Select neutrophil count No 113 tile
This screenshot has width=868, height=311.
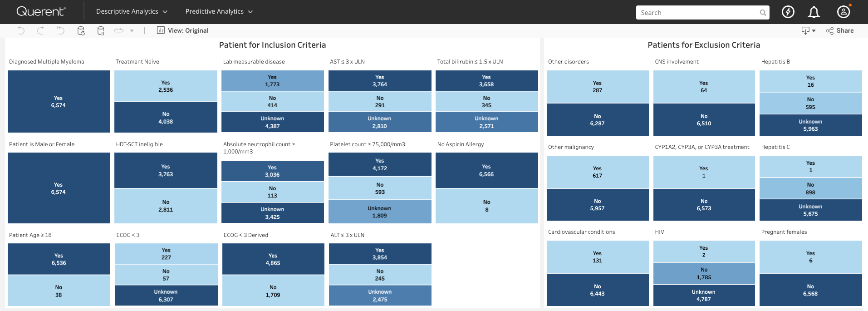[272, 192]
